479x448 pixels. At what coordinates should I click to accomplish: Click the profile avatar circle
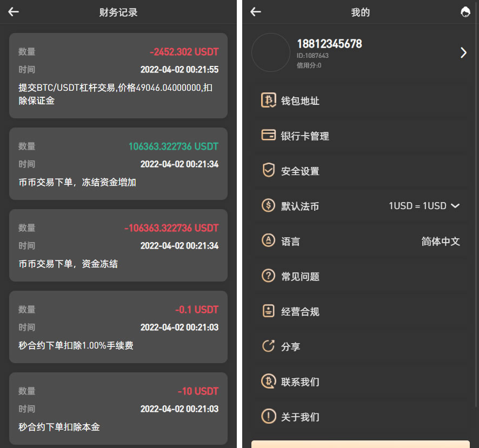[x=271, y=52]
